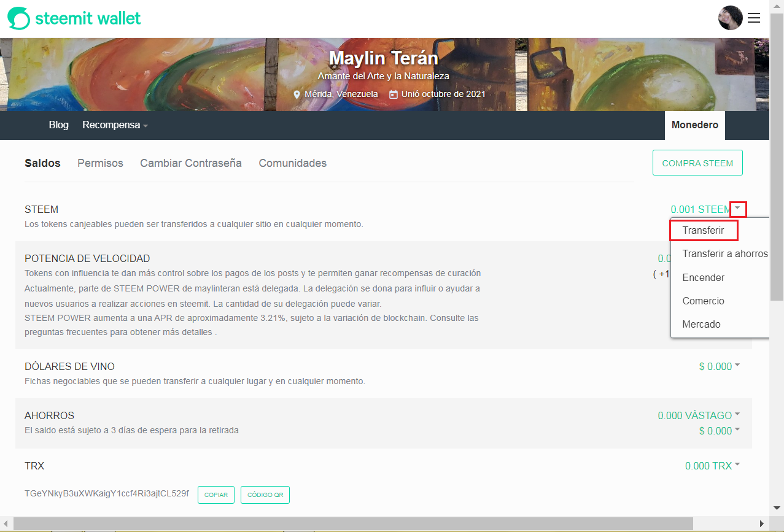Click the COPIAR button for TRX address
Viewport: 784px width, 532px height.
216,495
